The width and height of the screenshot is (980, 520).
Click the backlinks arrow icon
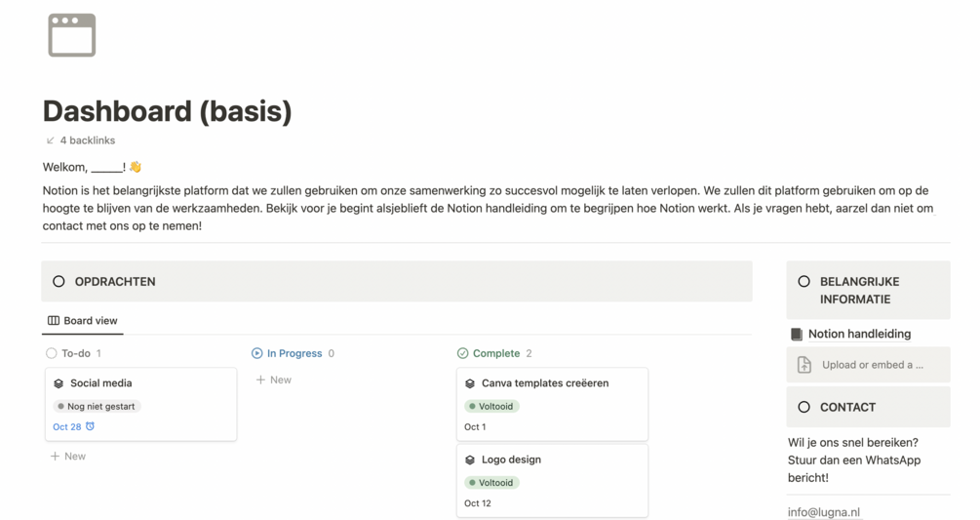(51, 140)
